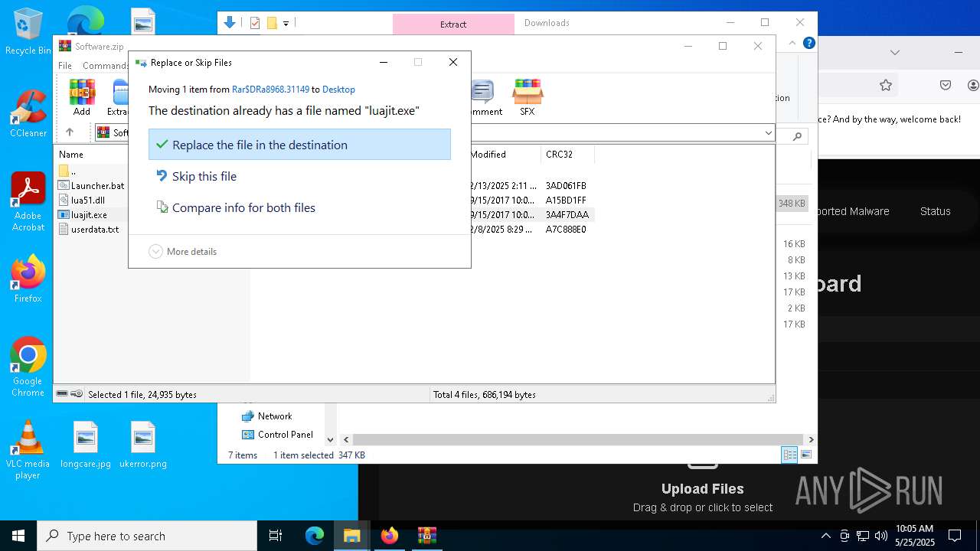Open Recycle Bin desktop icon

pyautogui.click(x=28, y=32)
